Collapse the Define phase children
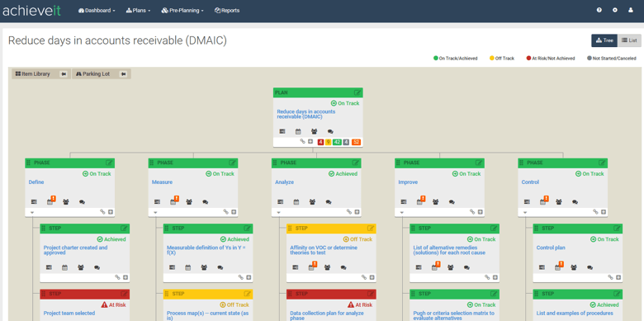 [32, 213]
